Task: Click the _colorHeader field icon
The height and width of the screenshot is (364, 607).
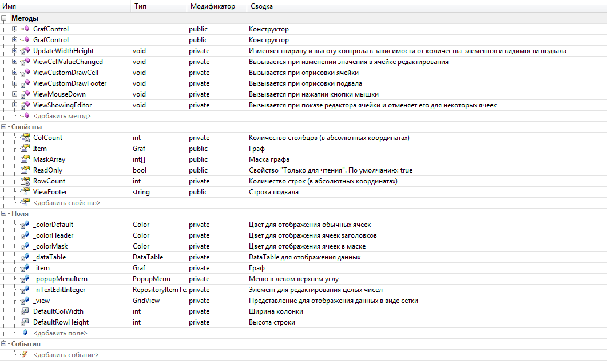Action: point(25,235)
